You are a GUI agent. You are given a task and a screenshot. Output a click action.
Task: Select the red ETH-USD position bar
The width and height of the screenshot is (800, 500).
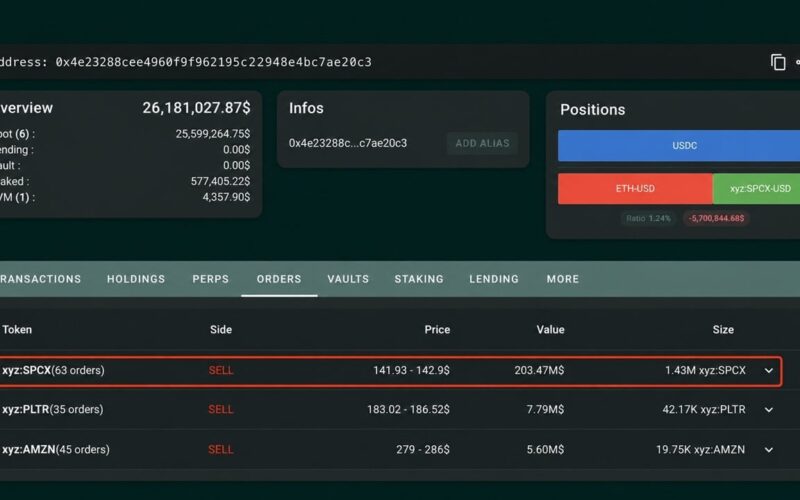coord(635,189)
